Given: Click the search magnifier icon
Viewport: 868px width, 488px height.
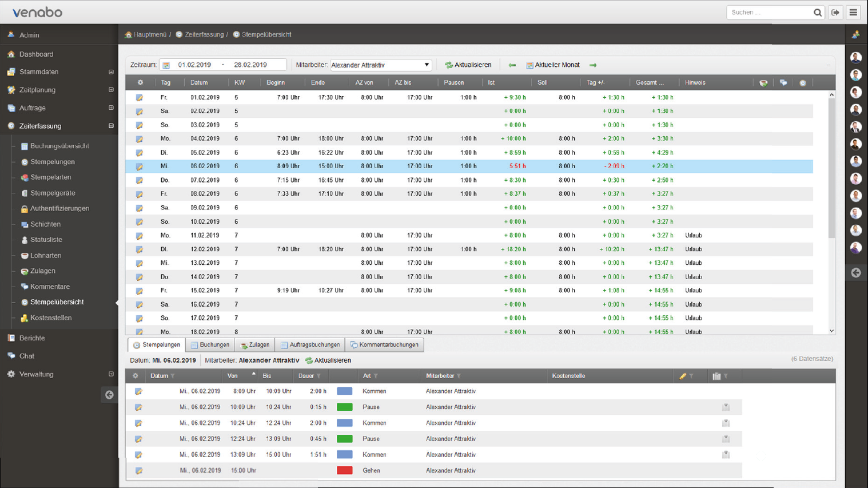Looking at the screenshot, I should click(x=818, y=12).
